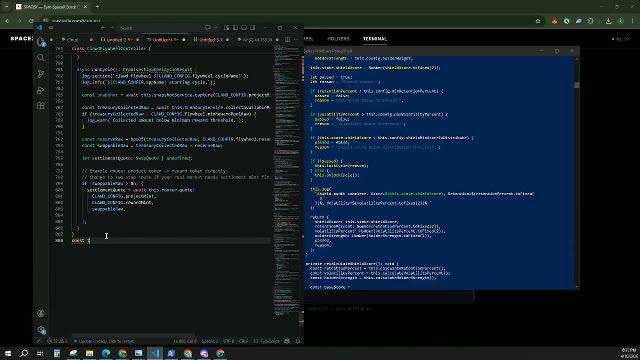Click the update status message in status bar

[x=104, y=341]
